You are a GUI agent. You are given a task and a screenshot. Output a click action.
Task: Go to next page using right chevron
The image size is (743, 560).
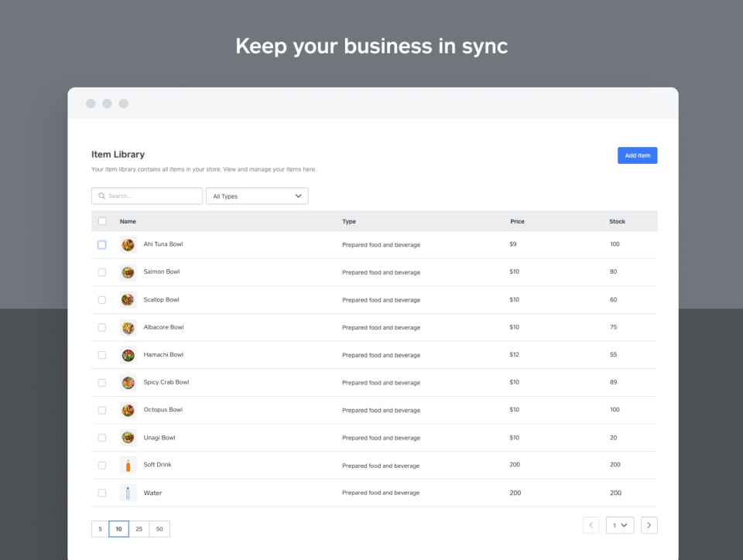tap(649, 524)
